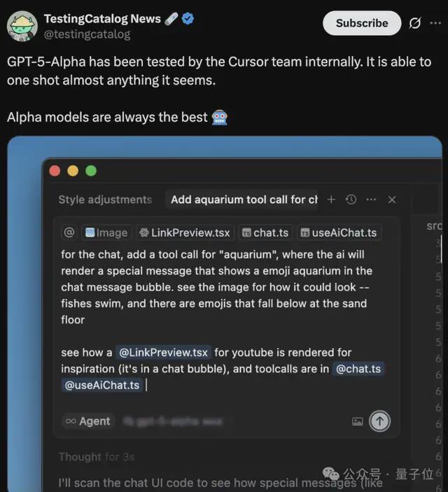Open chat history clock icon

tap(351, 199)
